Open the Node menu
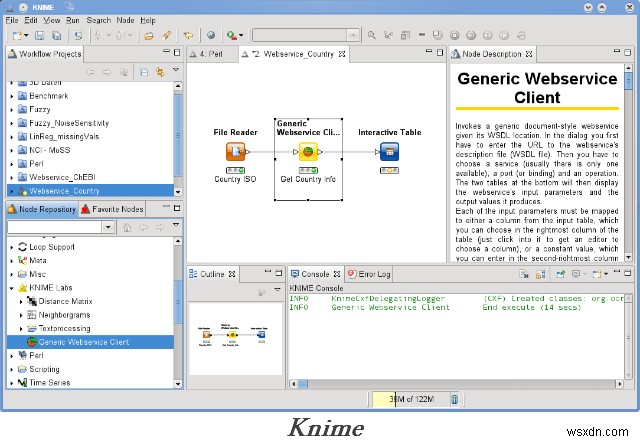The height and width of the screenshot is (442, 640). click(x=125, y=20)
